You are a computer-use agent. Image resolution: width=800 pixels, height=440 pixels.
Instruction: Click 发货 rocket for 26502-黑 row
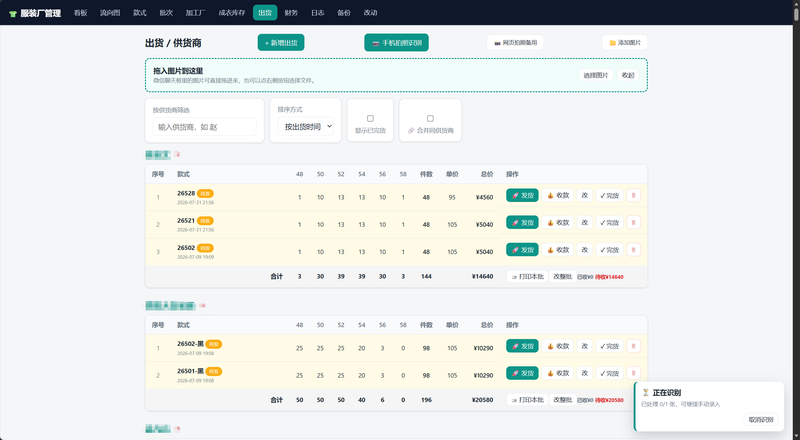click(x=522, y=346)
